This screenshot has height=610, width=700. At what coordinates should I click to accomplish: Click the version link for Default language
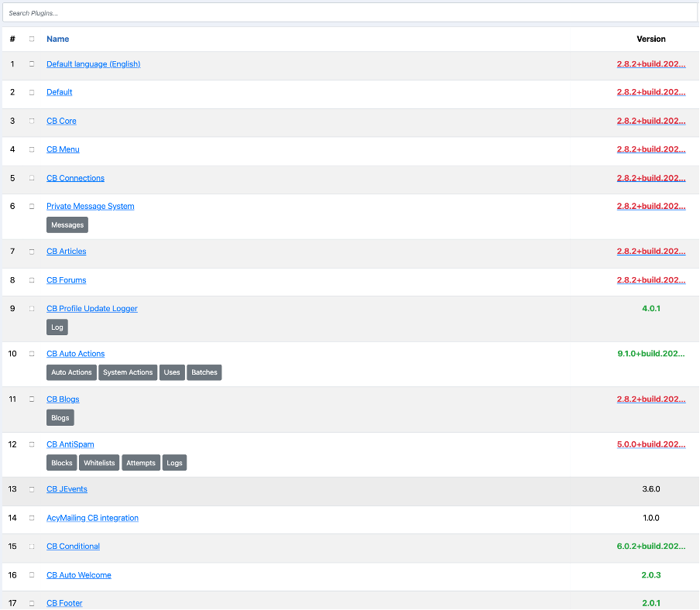tap(651, 63)
